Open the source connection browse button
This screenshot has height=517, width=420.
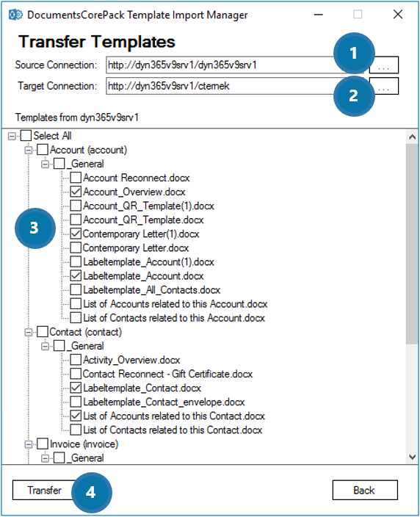click(384, 65)
